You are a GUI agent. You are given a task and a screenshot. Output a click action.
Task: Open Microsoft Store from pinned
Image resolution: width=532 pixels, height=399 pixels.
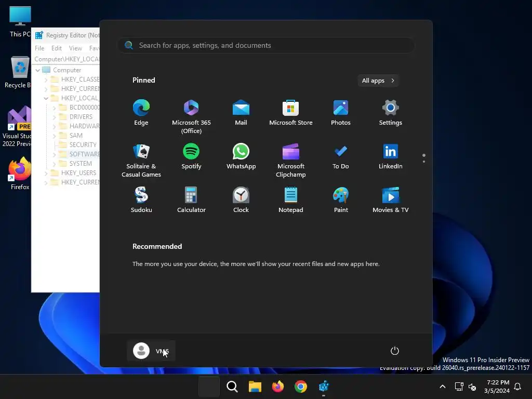click(291, 113)
